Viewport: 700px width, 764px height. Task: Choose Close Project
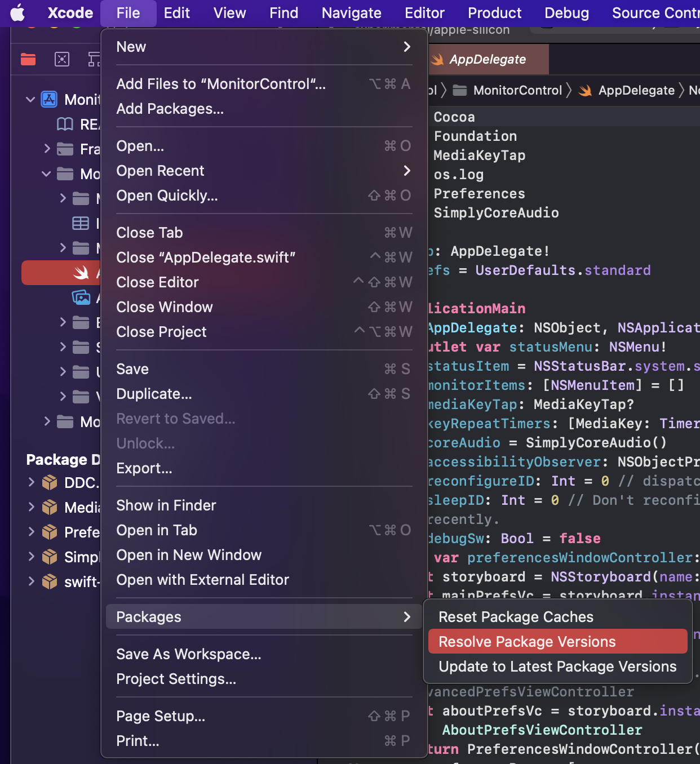(264, 332)
